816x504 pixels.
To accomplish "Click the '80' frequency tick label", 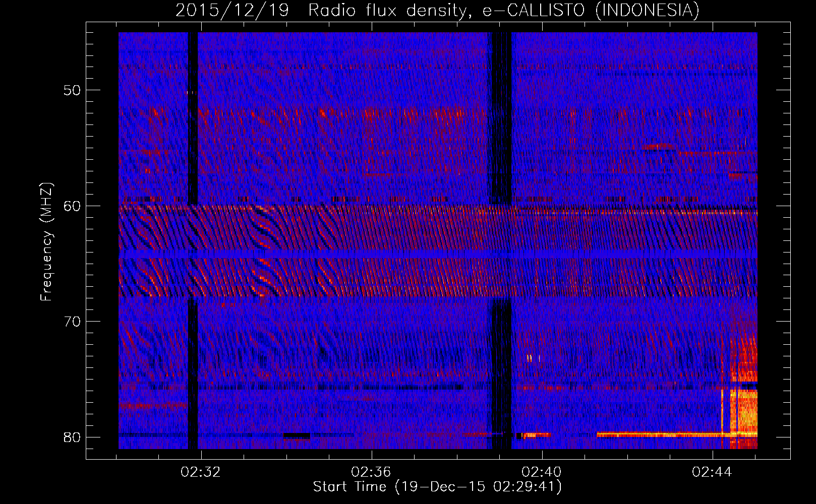I will coord(72,437).
